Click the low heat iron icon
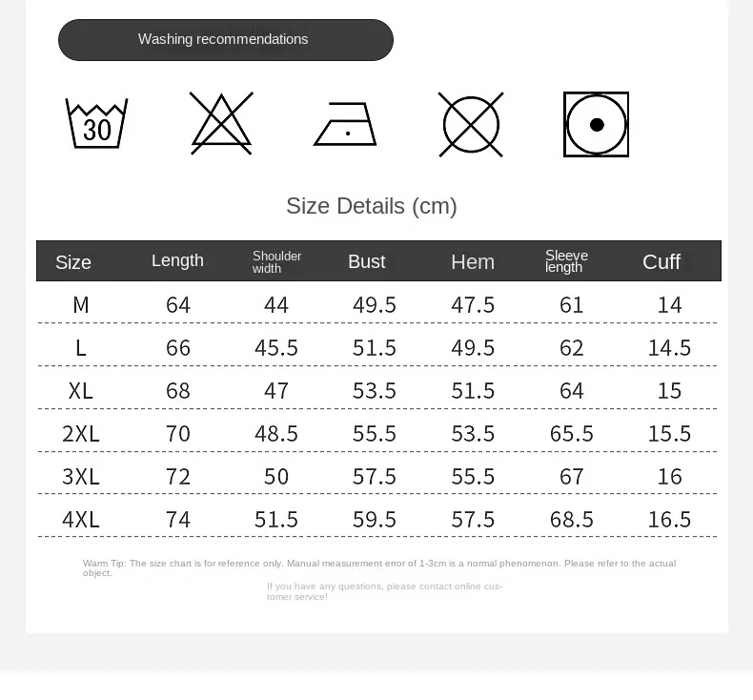This screenshot has width=753, height=700. pos(345,126)
